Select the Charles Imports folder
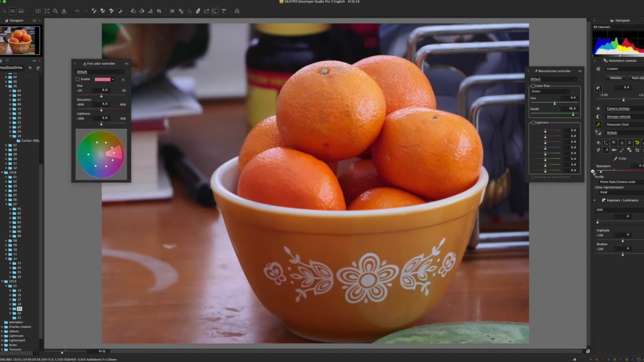 20,327
